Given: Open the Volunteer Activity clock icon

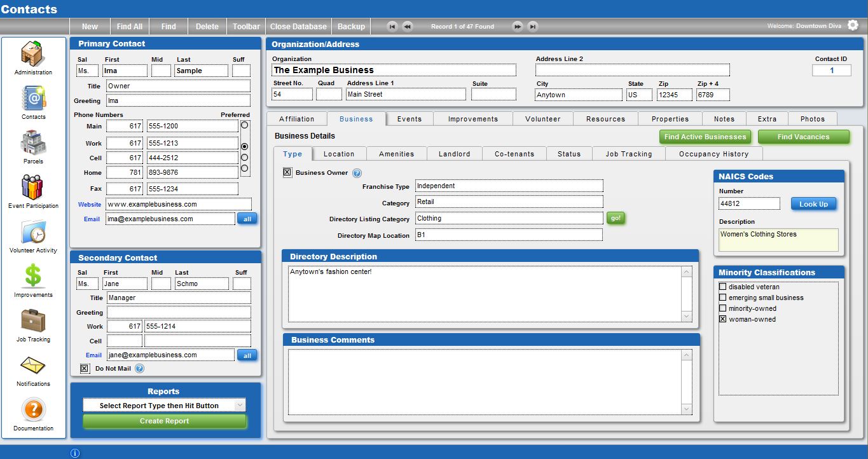Looking at the screenshot, I should (33, 232).
